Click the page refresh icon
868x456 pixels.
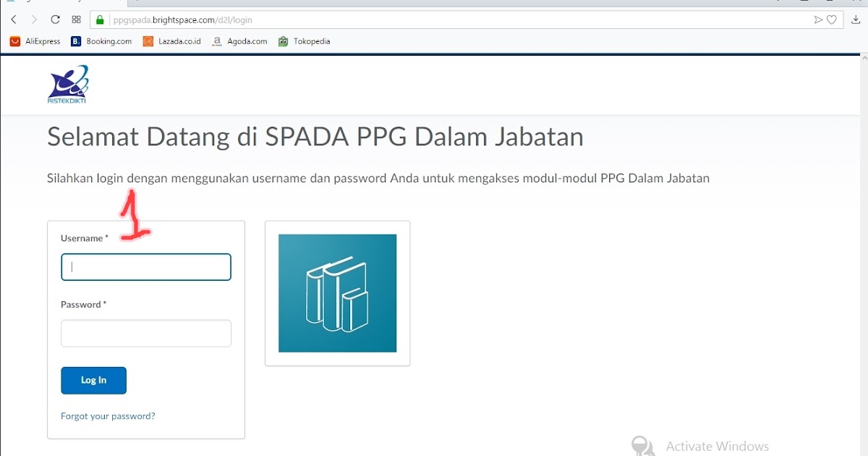point(55,20)
